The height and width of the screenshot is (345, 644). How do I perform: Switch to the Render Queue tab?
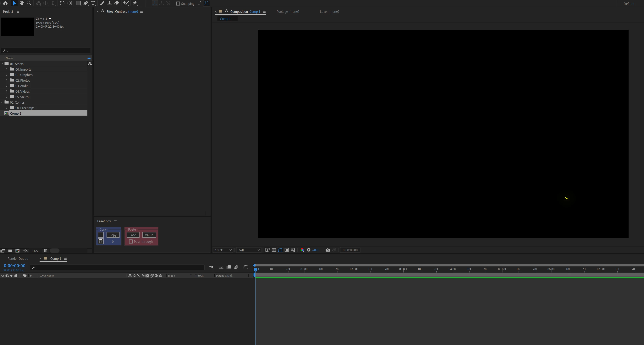18,259
